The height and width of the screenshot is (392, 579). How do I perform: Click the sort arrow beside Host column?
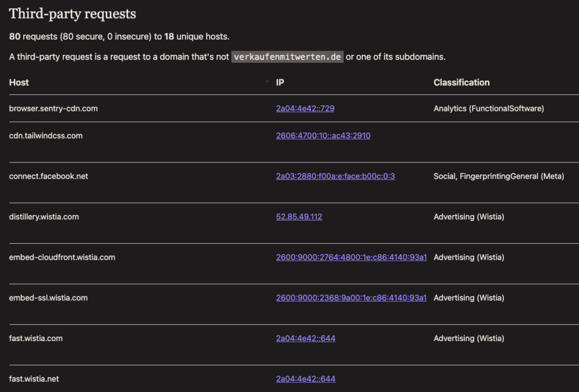[267, 81]
